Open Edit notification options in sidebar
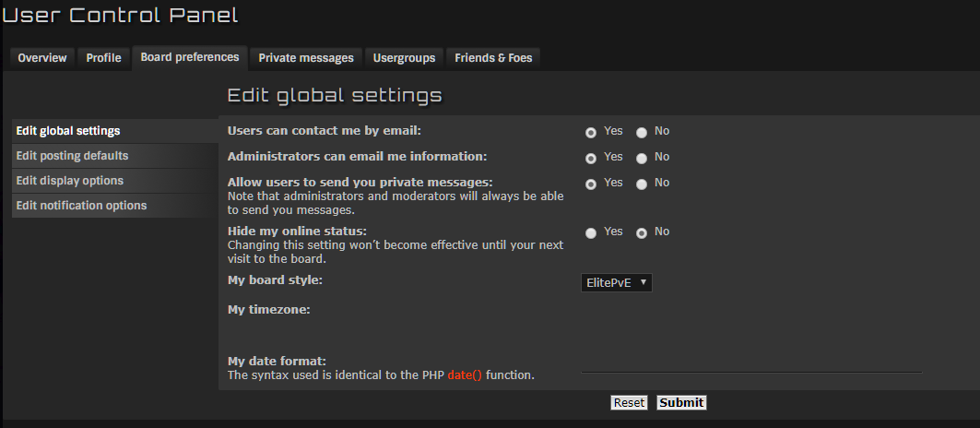980x428 pixels. click(81, 206)
